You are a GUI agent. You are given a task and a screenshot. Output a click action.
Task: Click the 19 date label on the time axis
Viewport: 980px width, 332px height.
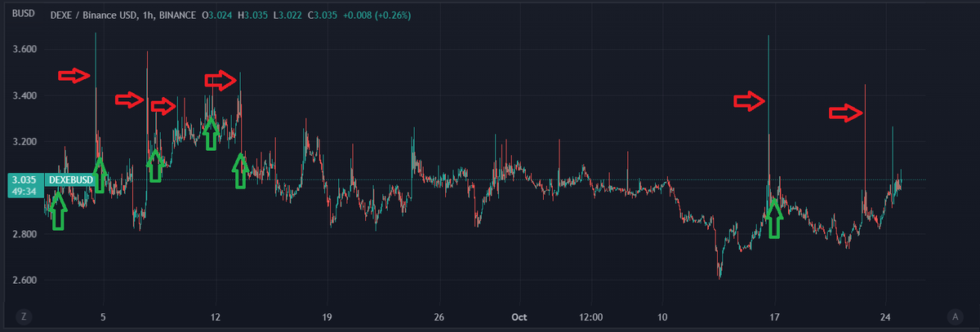pos(327,317)
